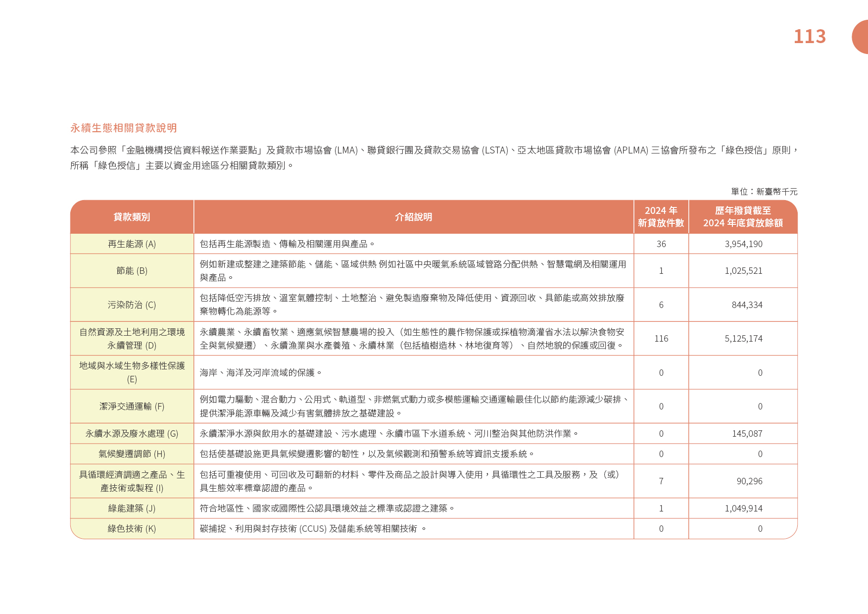Select the row label 潔淨交通運輸 (F)
The height and width of the screenshot is (614, 868).
[x=132, y=407]
